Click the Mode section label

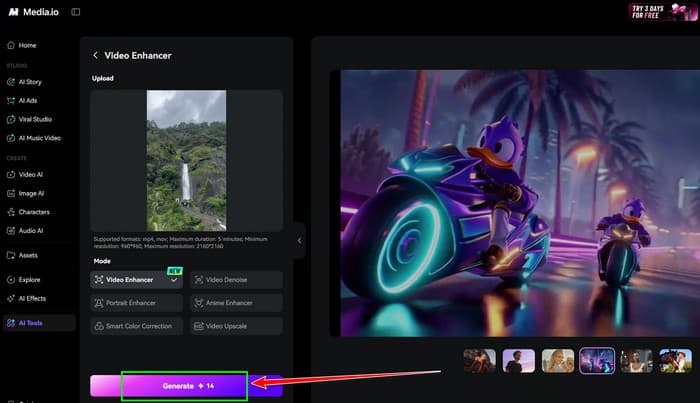coord(102,261)
